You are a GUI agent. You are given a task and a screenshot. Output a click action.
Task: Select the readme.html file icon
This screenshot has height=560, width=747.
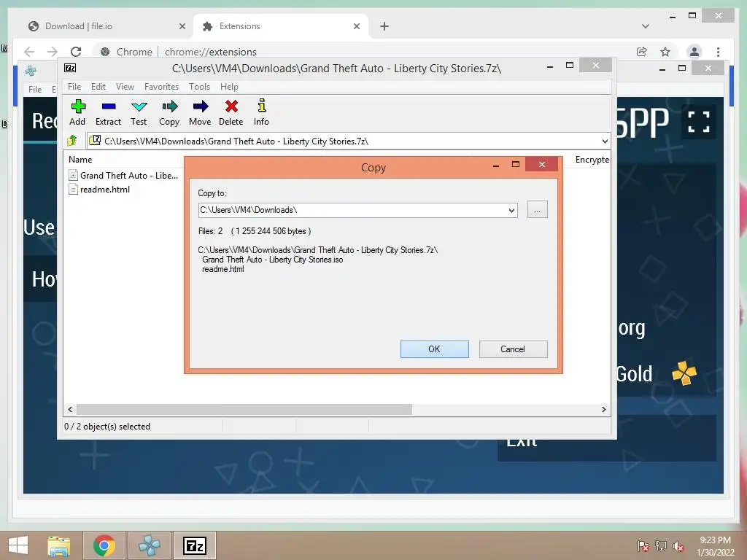tap(73, 189)
